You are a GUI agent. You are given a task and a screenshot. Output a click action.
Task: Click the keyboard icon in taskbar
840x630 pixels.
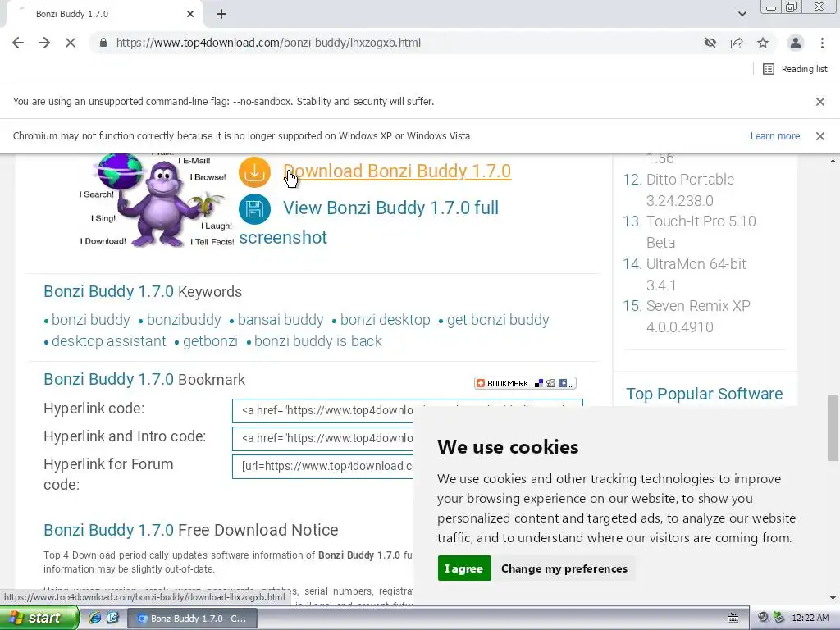[x=733, y=619]
